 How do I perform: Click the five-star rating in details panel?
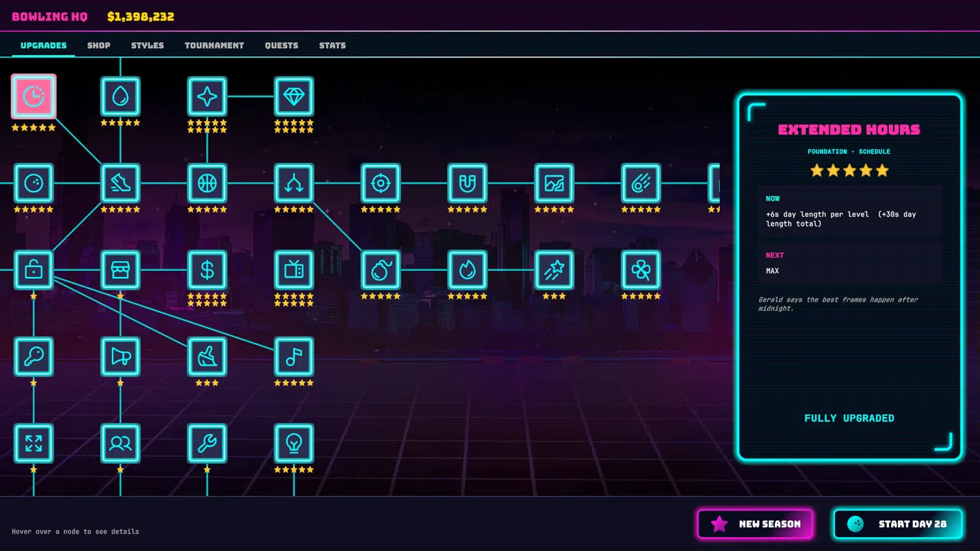[849, 170]
